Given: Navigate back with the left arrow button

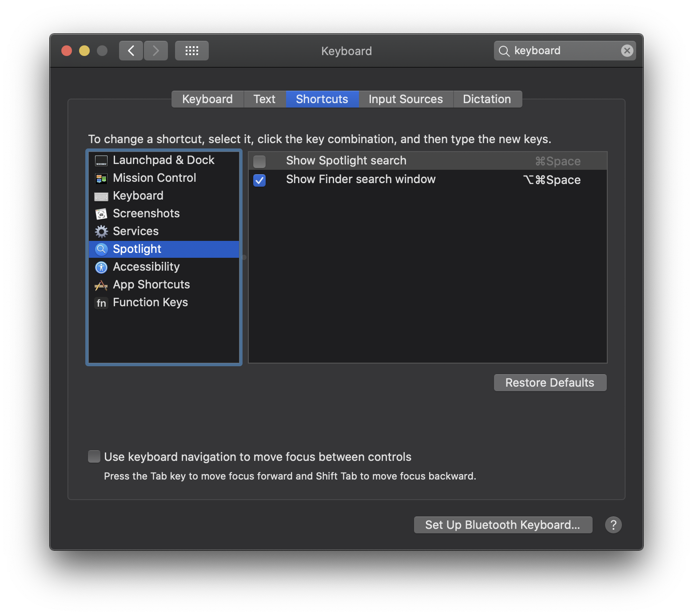Looking at the screenshot, I should (x=131, y=50).
